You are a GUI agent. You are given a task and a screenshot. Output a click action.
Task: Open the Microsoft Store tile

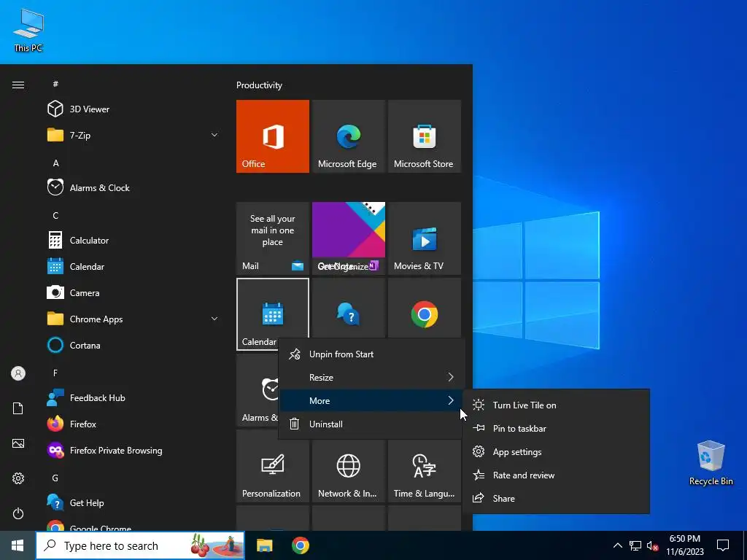coord(425,136)
